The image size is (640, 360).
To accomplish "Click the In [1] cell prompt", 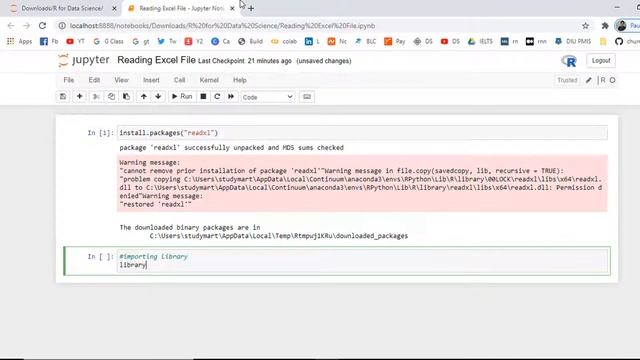I will coord(100,133).
